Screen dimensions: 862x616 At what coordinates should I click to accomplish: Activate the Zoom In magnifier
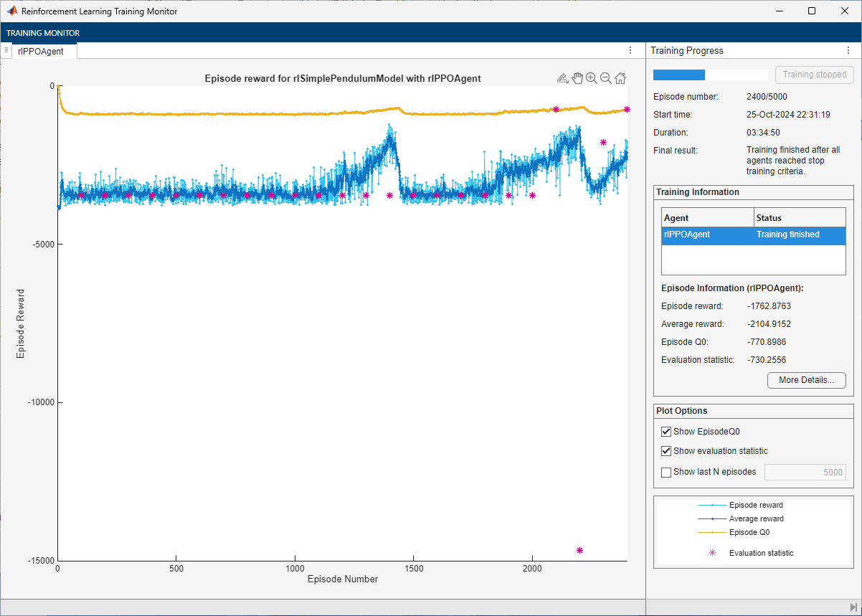pyautogui.click(x=592, y=78)
